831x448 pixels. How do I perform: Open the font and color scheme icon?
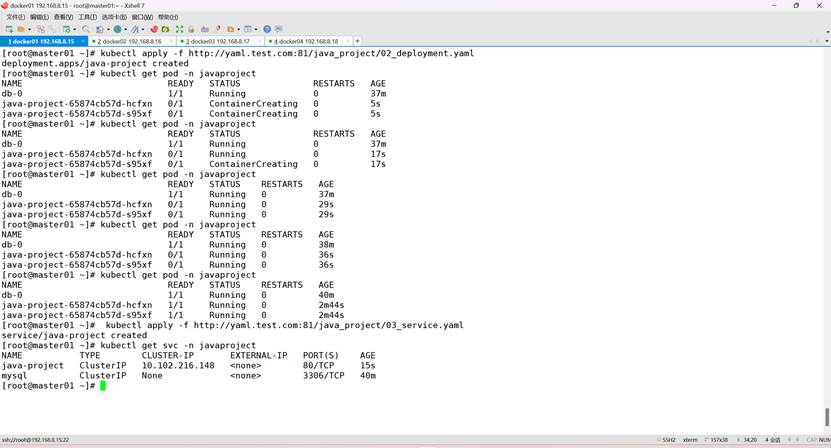[x=134, y=29]
